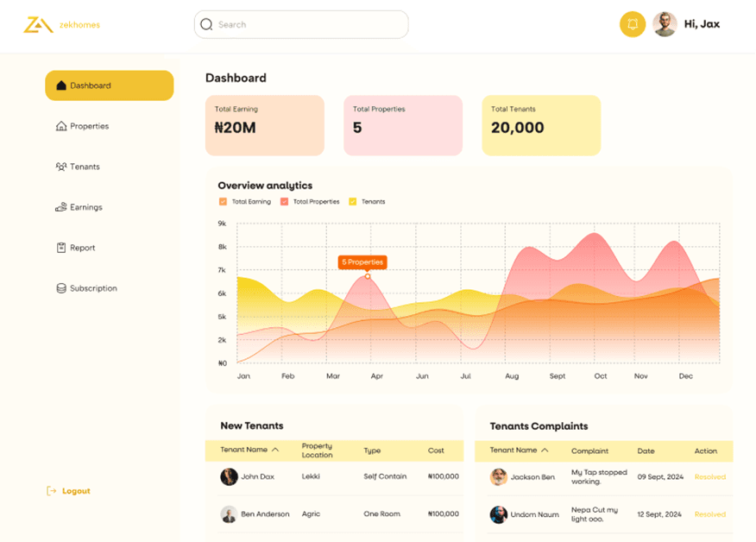This screenshot has width=756, height=542.
Task: Click the Report clipboard icon in sidebar
Action: click(x=60, y=248)
